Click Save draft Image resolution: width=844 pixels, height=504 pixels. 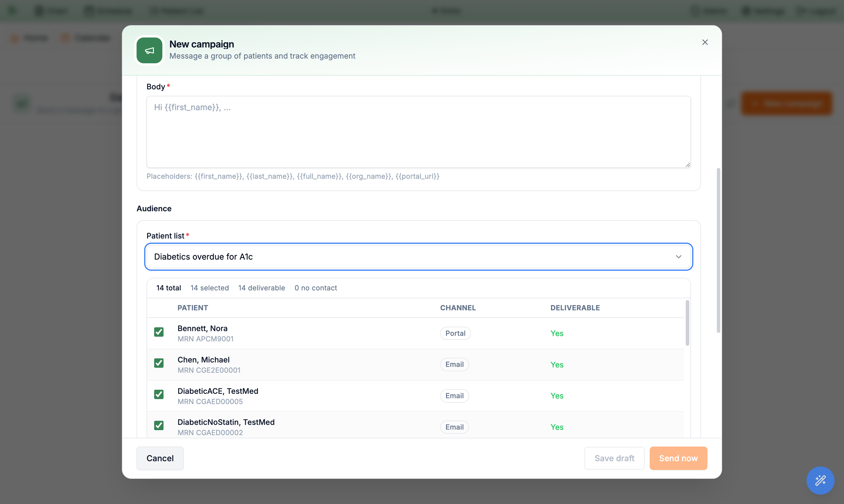[614, 458]
